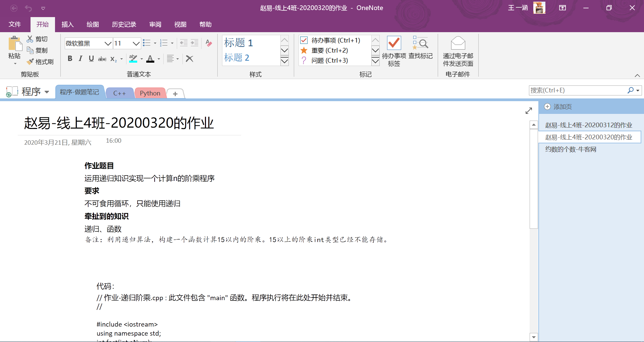Viewport: 644px width, 342px height.
Task: Open page 赵易-线上4班-20200312的作业
Action: point(589,125)
